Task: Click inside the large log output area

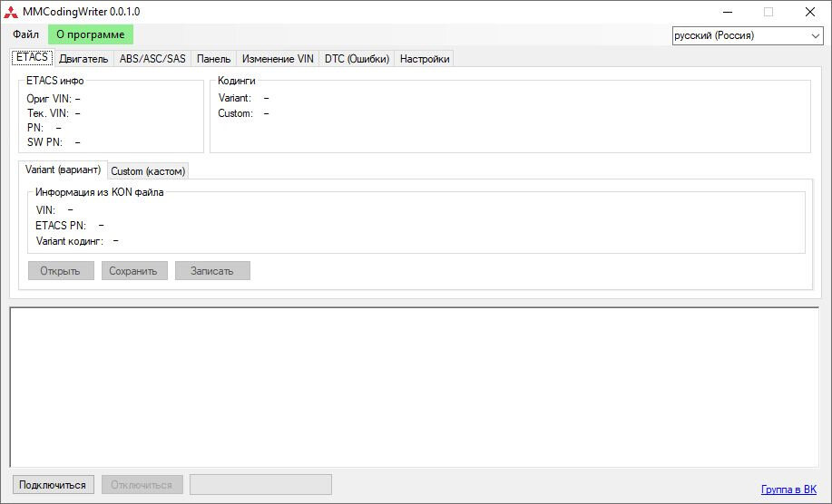Action: [415, 387]
